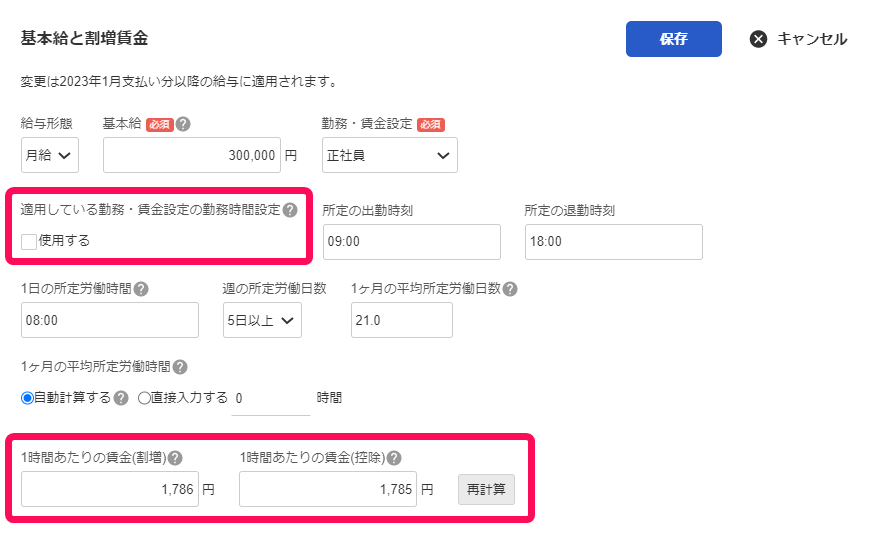878x535 pixels.
Task: Open the 給与形態 月給 dropdown
Action: tap(50, 155)
